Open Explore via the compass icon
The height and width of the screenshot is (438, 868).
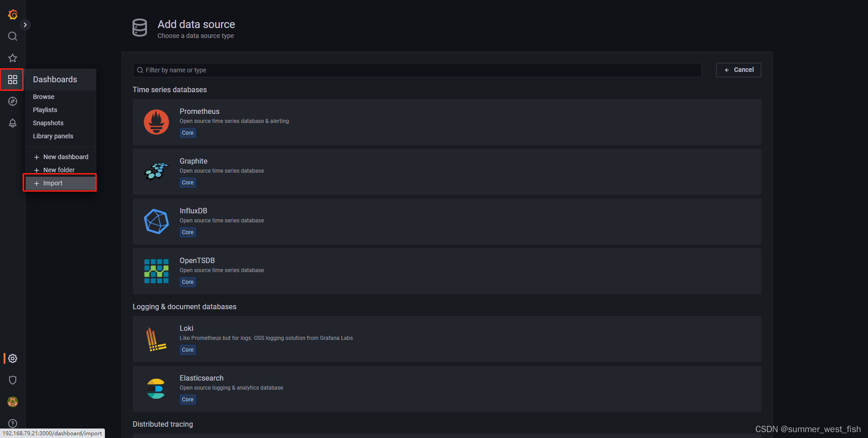pos(12,101)
